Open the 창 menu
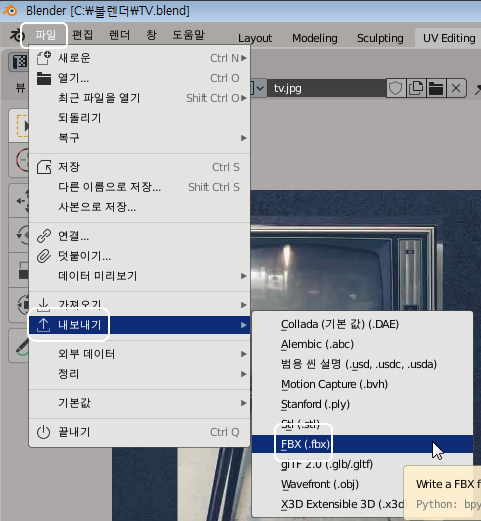This screenshot has width=481, height=521. pyautogui.click(x=151, y=35)
